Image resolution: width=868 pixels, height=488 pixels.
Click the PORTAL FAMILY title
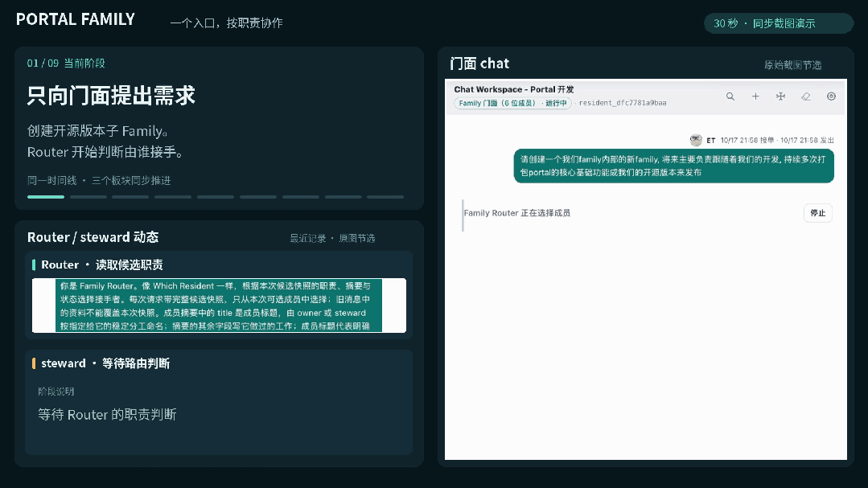pyautogui.click(x=76, y=19)
